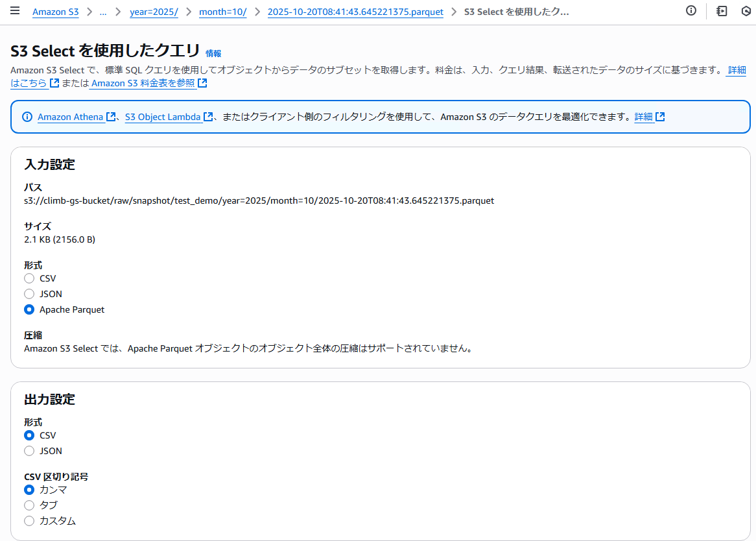Click external link icon next to Amazon Athena
The width and height of the screenshot is (756, 541).
[111, 117]
